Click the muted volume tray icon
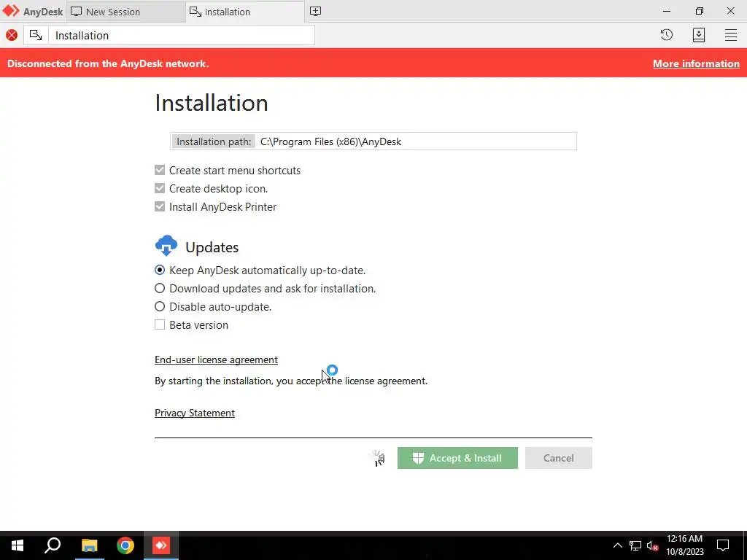Image resolution: width=747 pixels, height=560 pixels. tap(652, 545)
